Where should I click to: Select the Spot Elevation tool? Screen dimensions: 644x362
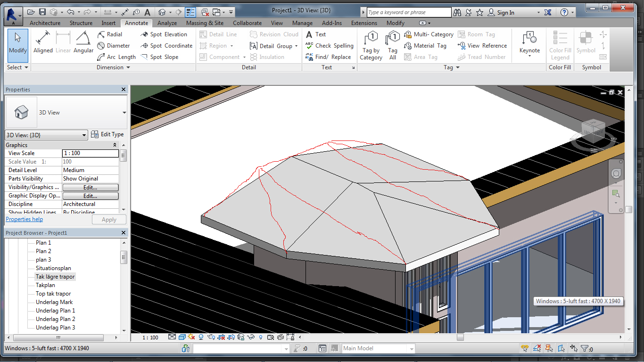coord(164,34)
